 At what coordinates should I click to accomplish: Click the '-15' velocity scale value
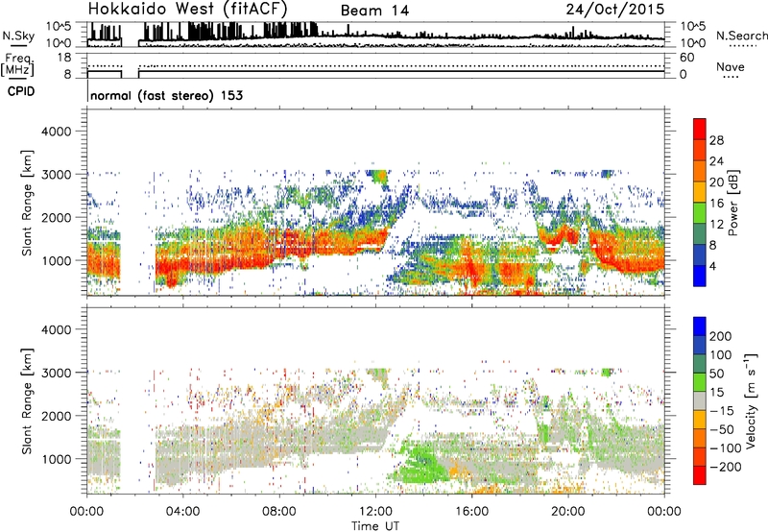click(722, 411)
